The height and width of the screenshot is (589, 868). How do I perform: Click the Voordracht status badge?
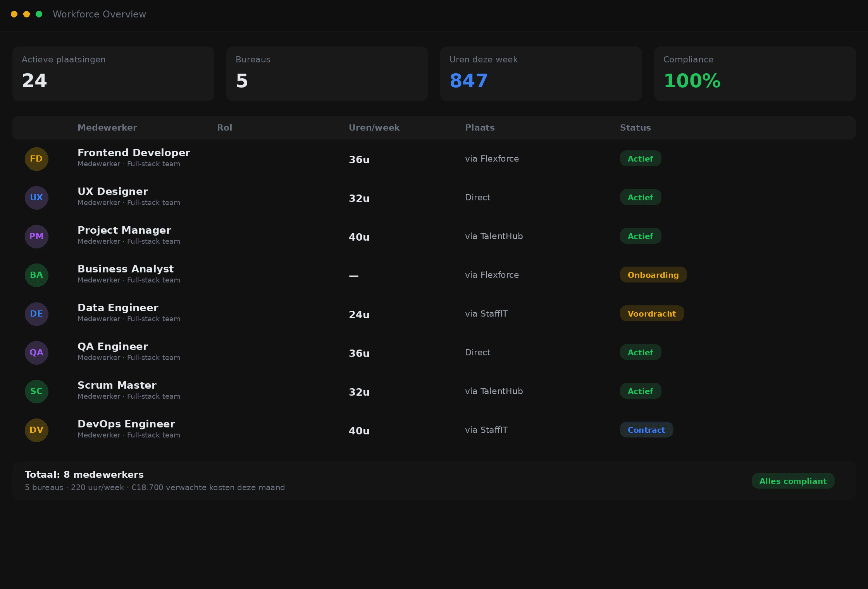pos(652,313)
